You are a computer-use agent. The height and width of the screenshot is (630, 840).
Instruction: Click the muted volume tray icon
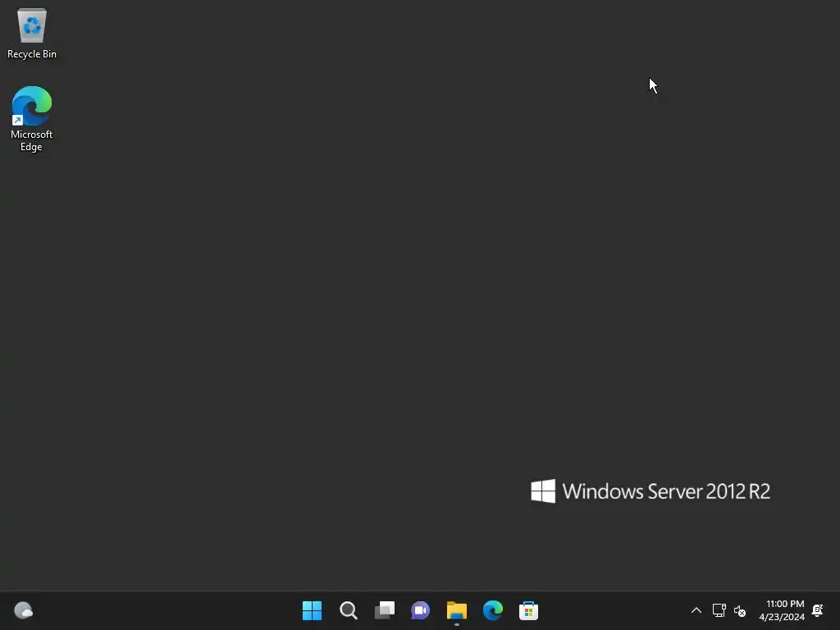(x=740, y=610)
